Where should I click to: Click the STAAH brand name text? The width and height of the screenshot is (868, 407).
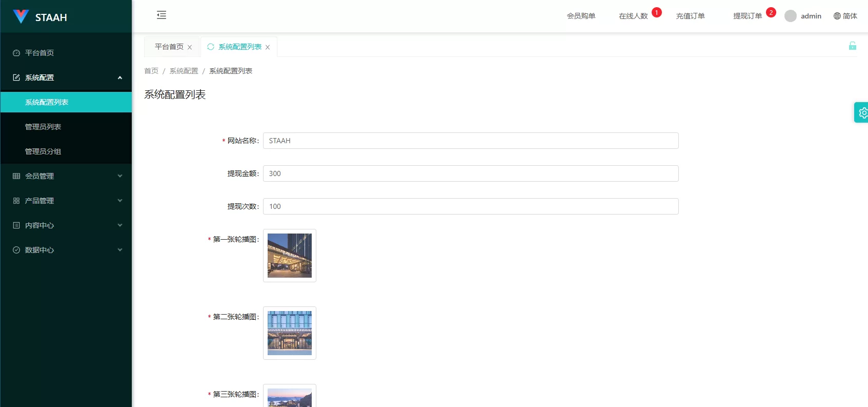point(51,17)
